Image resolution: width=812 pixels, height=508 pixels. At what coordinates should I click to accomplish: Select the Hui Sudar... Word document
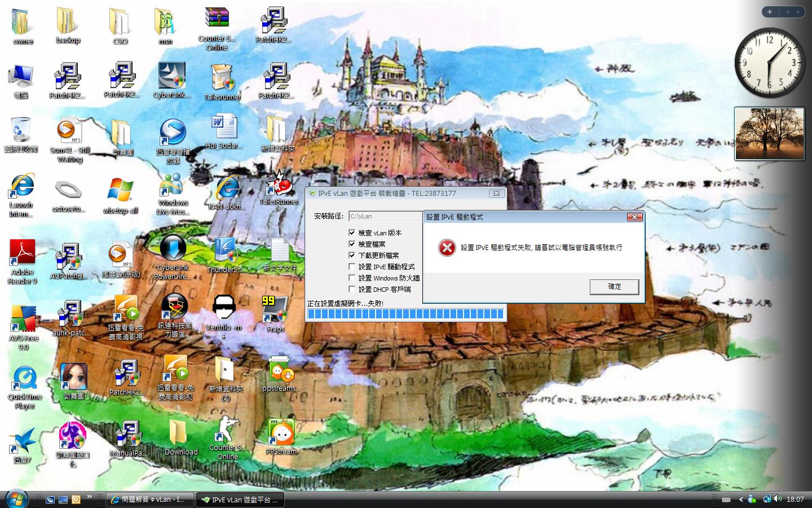click(223, 132)
